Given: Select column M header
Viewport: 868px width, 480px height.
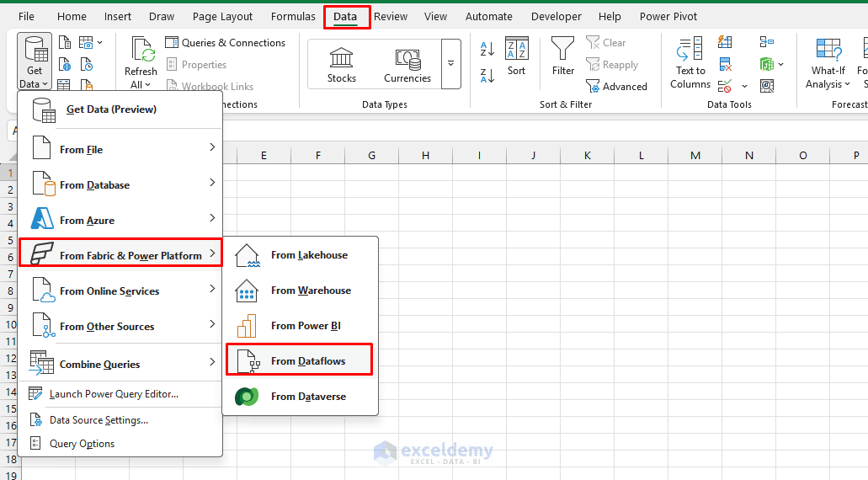Looking at the screenshot, I should (695, 156).
